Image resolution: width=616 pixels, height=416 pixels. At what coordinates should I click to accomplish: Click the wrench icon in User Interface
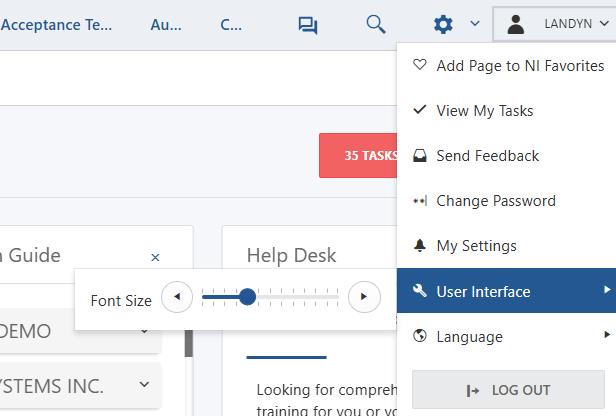click(420, 290)
